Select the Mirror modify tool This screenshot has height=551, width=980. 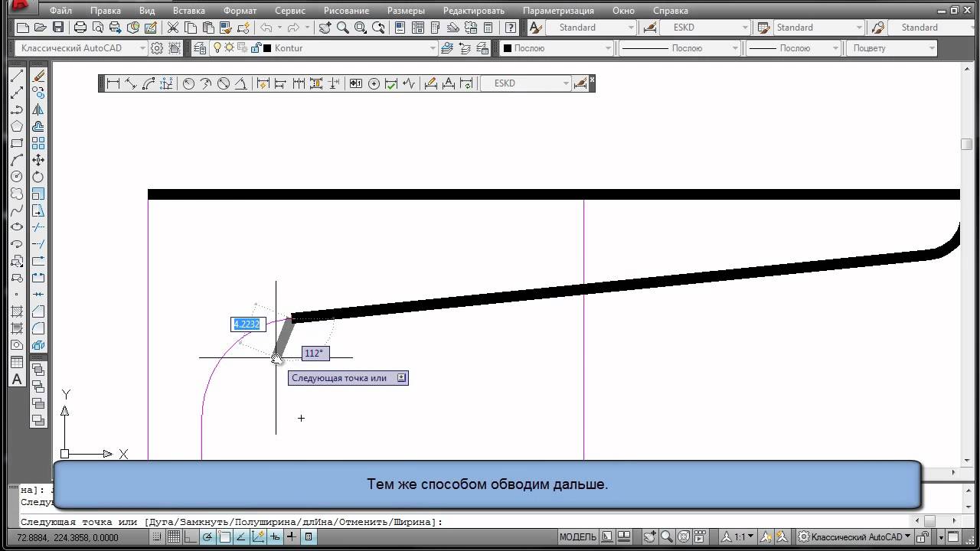coord(38,109)
